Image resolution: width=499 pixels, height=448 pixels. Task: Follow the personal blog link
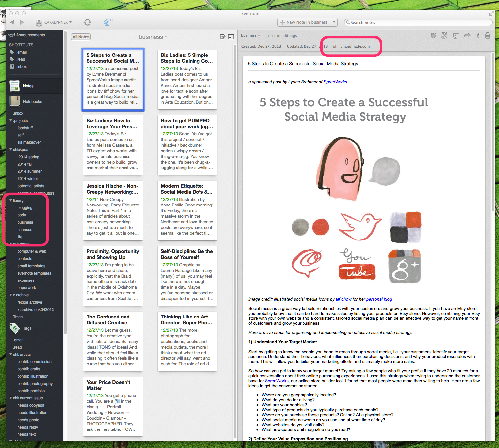[x=379, y=299]
